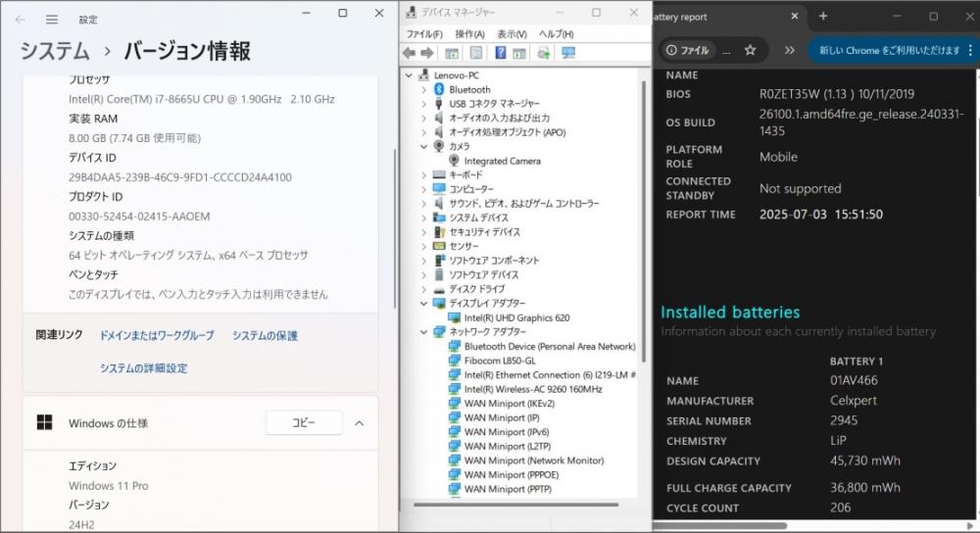Click the show/hide console tree toolbar icon
The height and width of the screenshot is (533, 980).
(452, 53)
